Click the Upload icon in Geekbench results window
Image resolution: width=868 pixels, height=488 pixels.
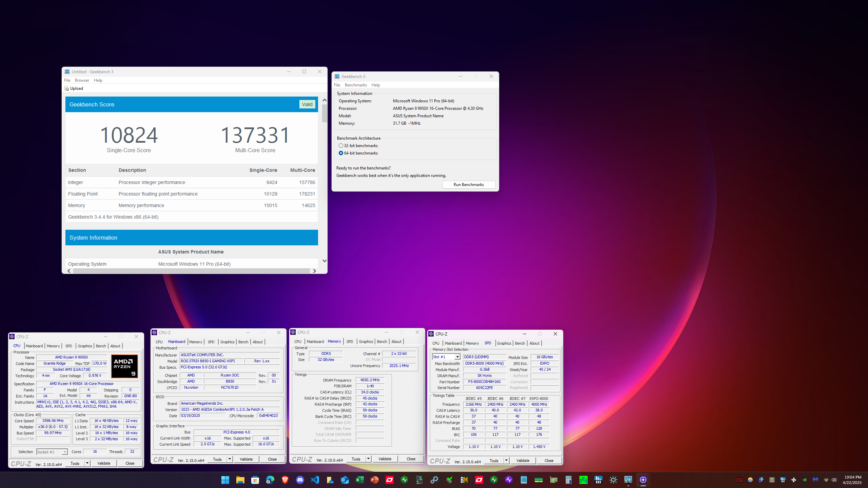coord(66,88)
